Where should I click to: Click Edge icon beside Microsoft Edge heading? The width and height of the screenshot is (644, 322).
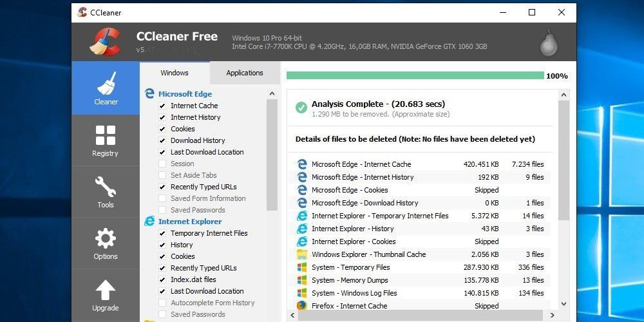[x=149, y=93]
